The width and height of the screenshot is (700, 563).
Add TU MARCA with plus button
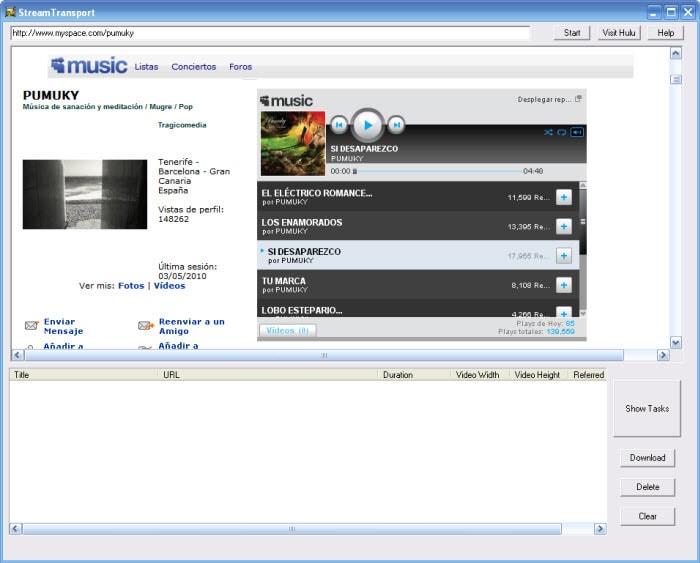point(564,285)
